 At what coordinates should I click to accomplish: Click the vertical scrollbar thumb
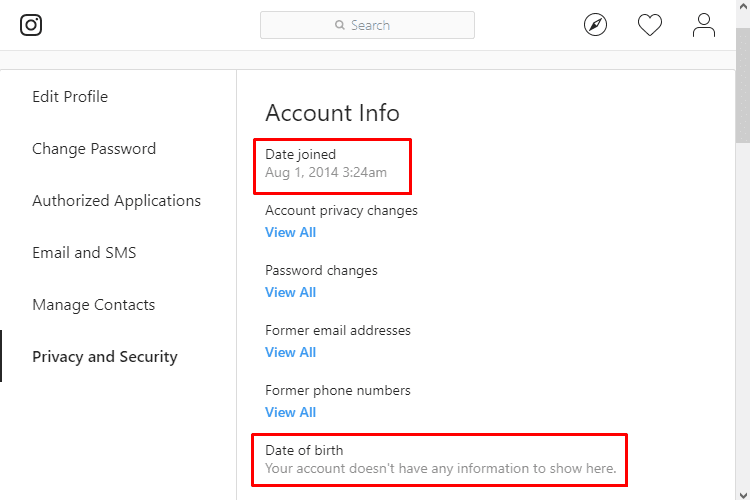(x=743, y=85)
